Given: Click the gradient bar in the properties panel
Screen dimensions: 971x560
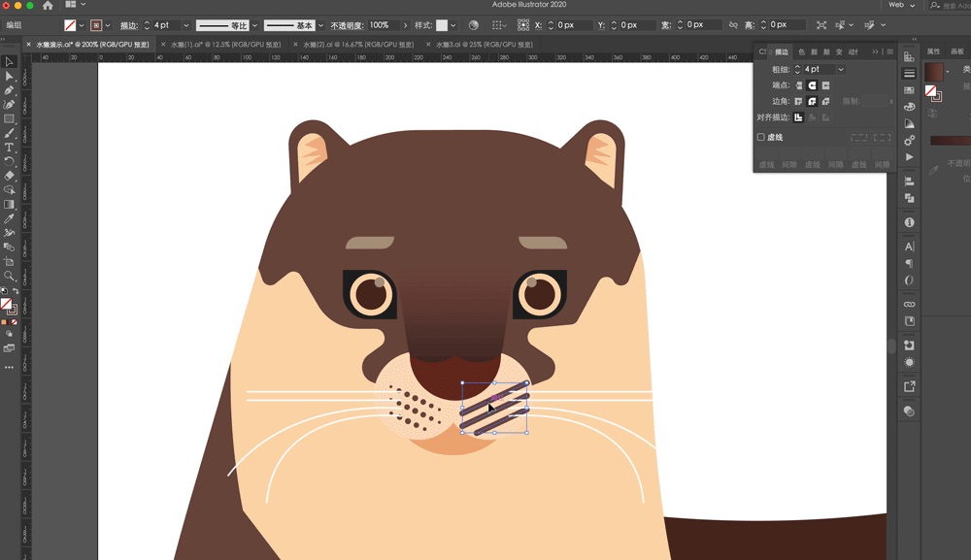Looking at the screenshot, I should [950, 141].
